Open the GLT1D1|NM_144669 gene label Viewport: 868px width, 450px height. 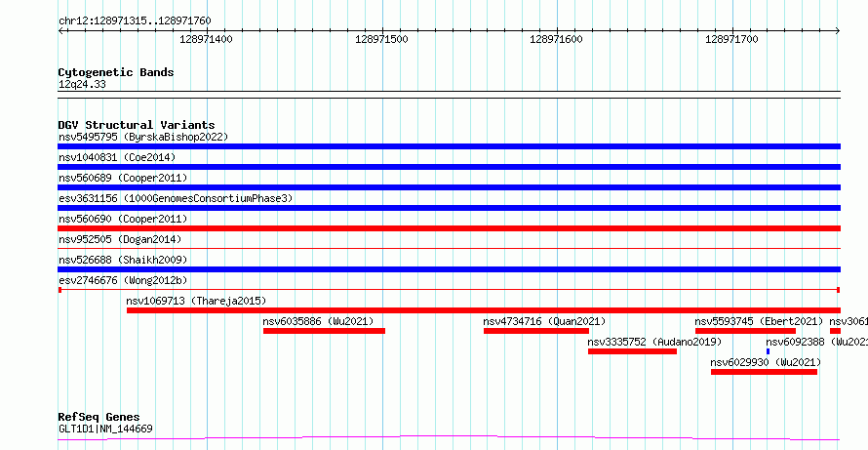[x=105, y=429]
